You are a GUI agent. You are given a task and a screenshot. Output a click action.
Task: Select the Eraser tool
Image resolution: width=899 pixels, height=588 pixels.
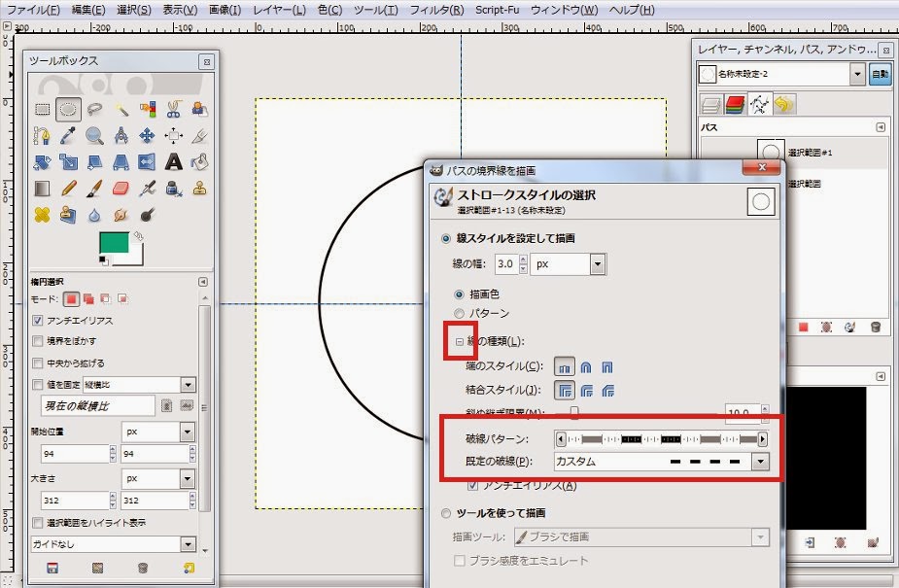(121, 190)
